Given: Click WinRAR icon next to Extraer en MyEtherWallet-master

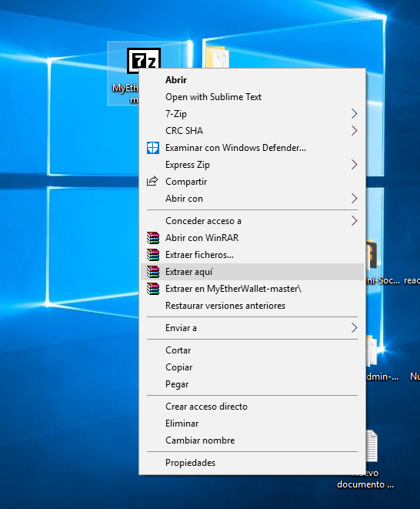Looking at the screenshot, I should (153, 289).
